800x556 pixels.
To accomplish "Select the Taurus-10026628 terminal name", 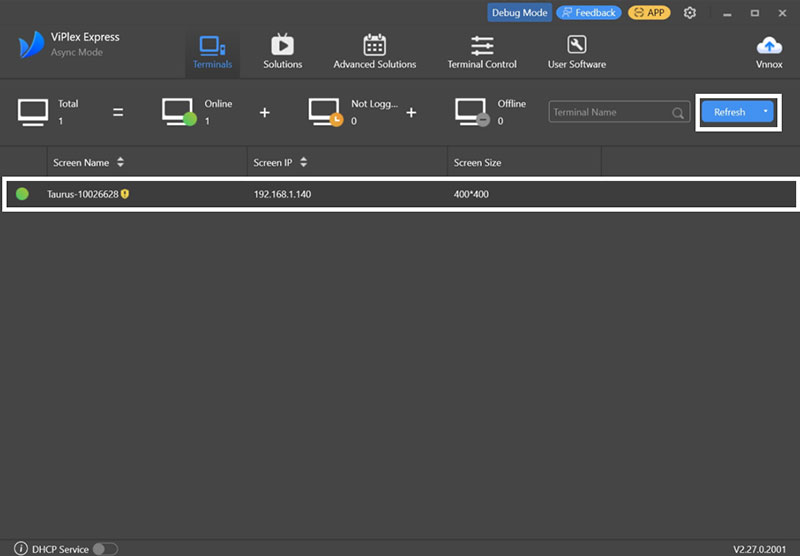I will [83, 194].
